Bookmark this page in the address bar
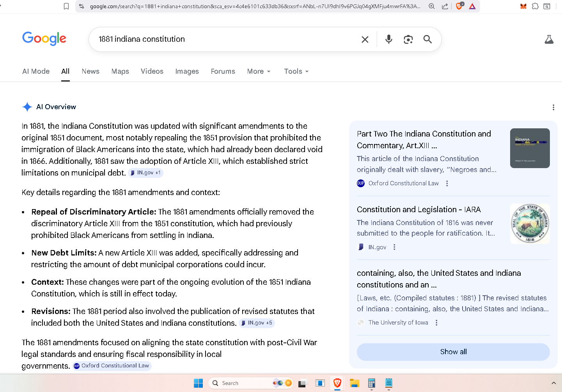The image size is (562, 392). click(x=66, y=6)
